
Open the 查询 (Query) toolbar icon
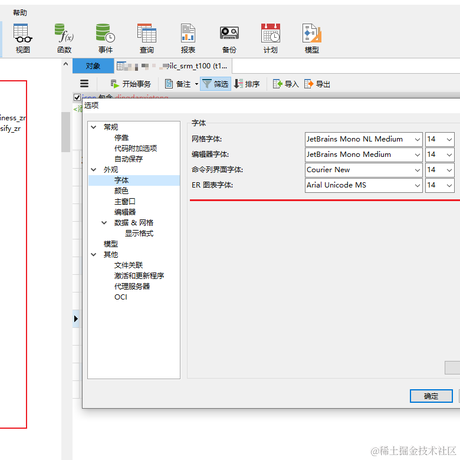pyautogui.click(x=147, y=38)
